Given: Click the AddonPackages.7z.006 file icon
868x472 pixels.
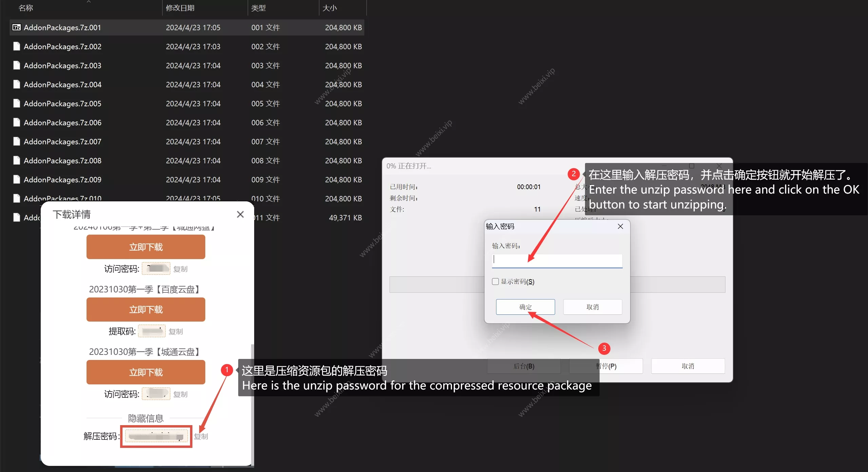Looking at the screenshot, I should click(17, 123).
